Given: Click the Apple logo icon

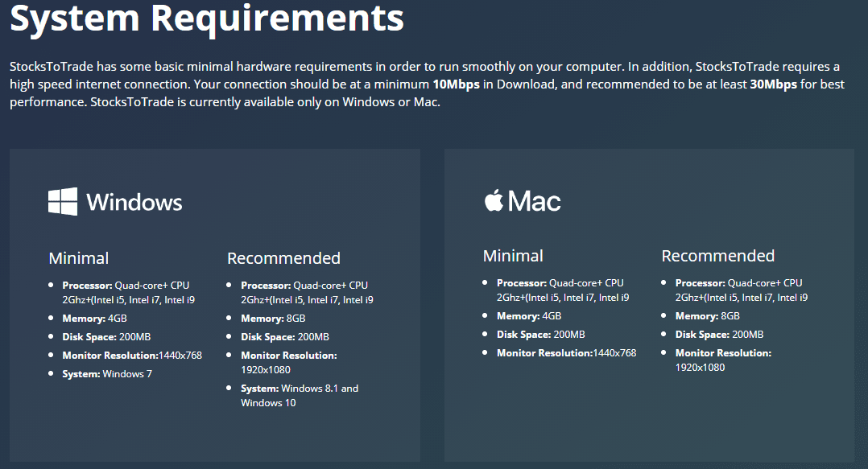Looking at the screenshot, I should [494, 200].
